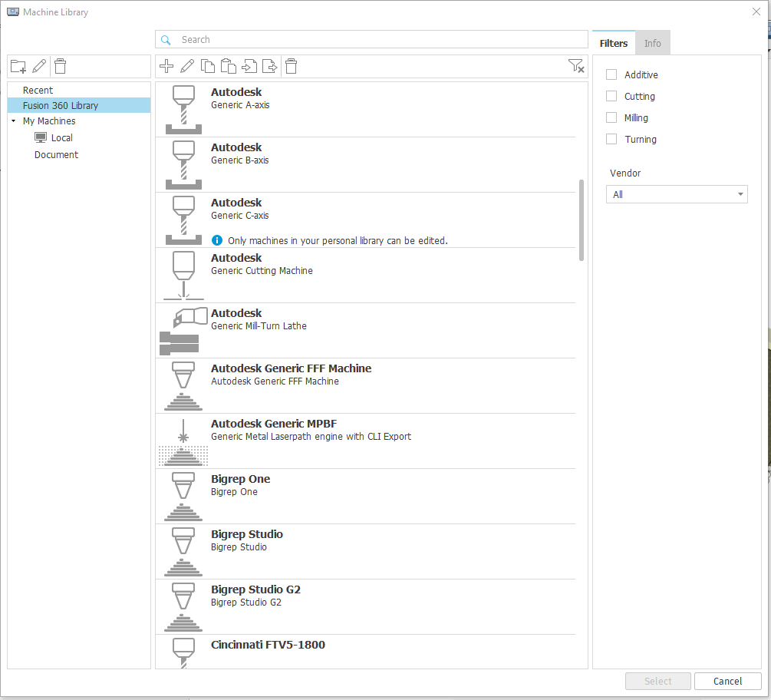Viewport: 771px width, 700px height.
Task: Click the Cancel button
Action: [728, 682]
